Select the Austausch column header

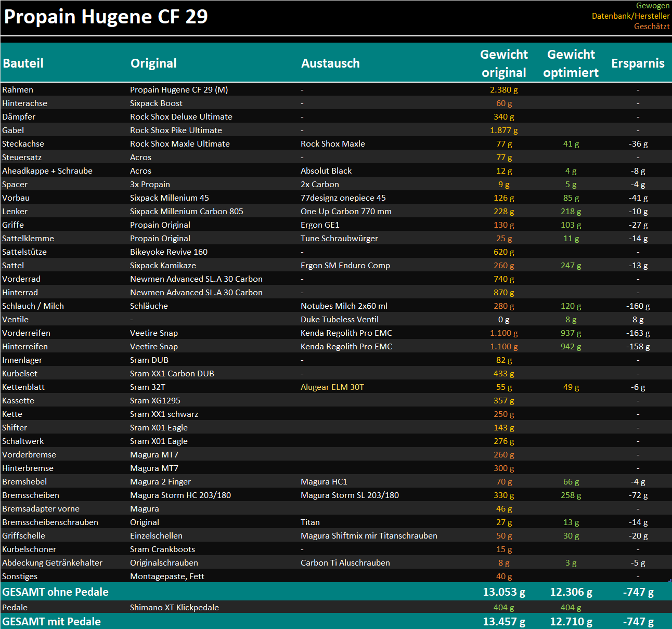pyautogui.click(x=330, y=63)
